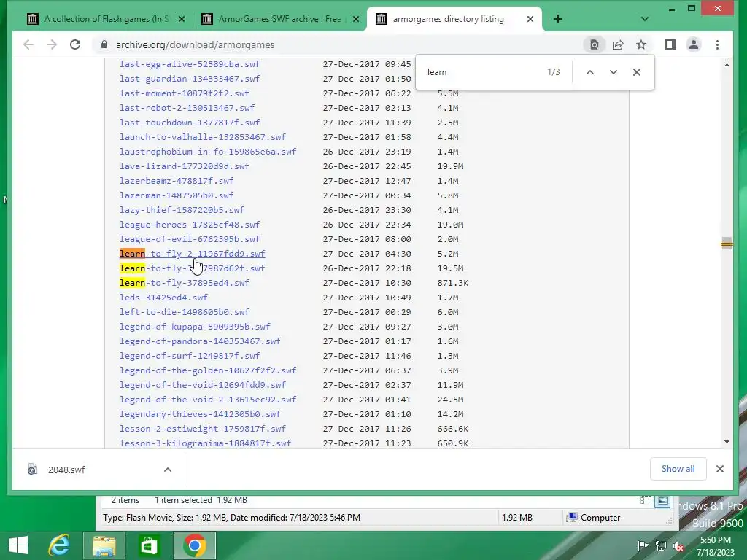Open last-robot-2-130513467.swf link
This screenshot has height=560, width=747.
pos(187,108)
